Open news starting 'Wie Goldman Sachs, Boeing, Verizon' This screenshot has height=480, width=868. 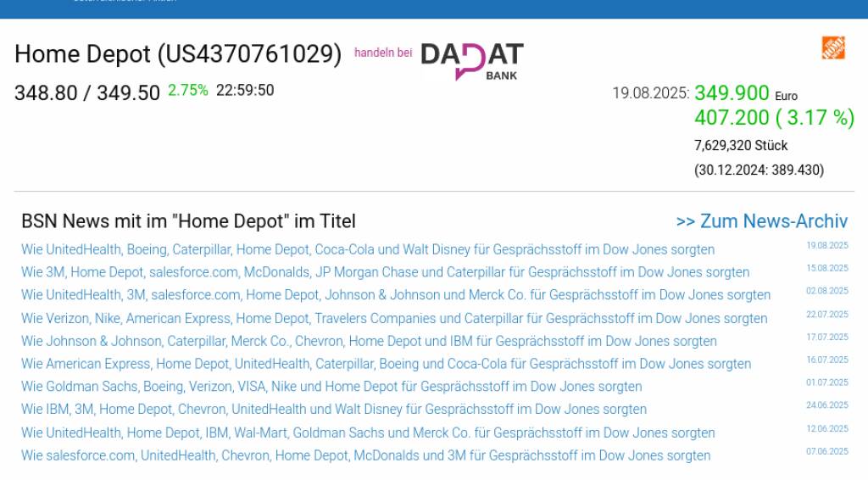(331, 387)
